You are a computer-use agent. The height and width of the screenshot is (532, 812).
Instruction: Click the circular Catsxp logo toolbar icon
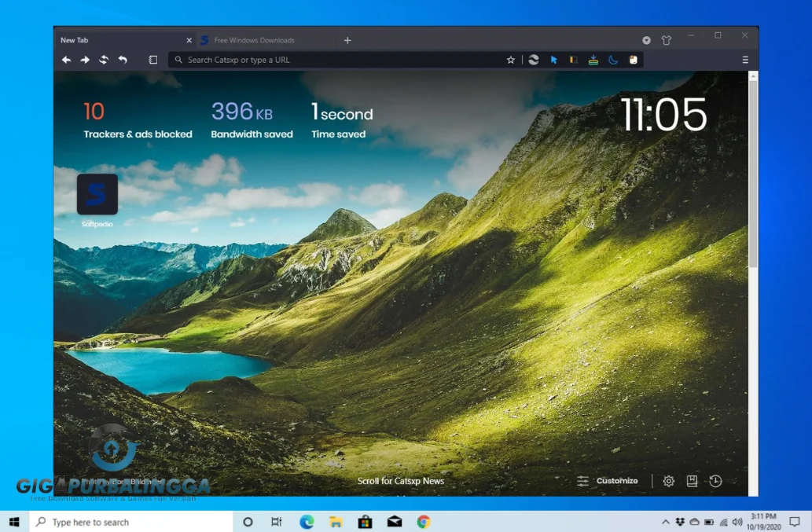point(534,60)
